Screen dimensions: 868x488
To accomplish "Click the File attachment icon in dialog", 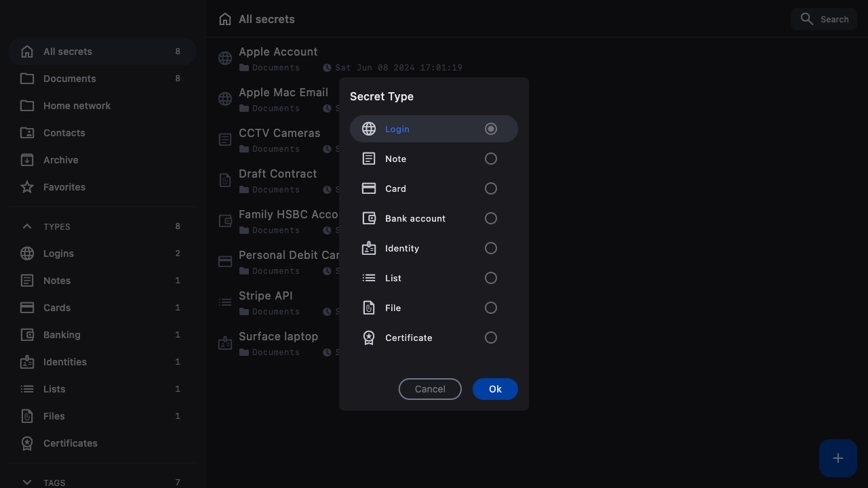I will tap(369, 308).
